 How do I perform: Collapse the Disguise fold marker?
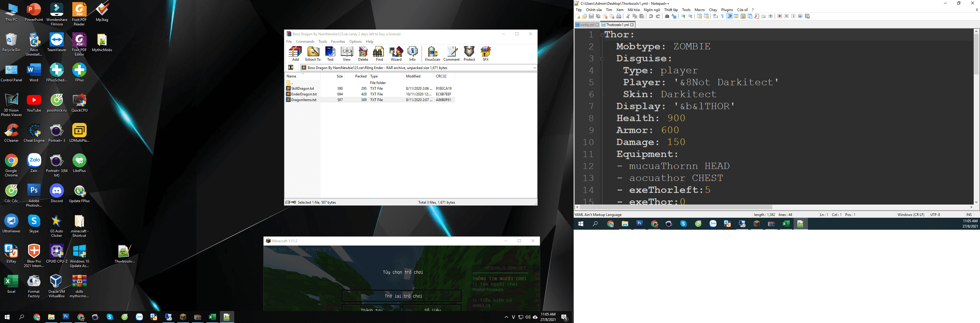point(602,59)
